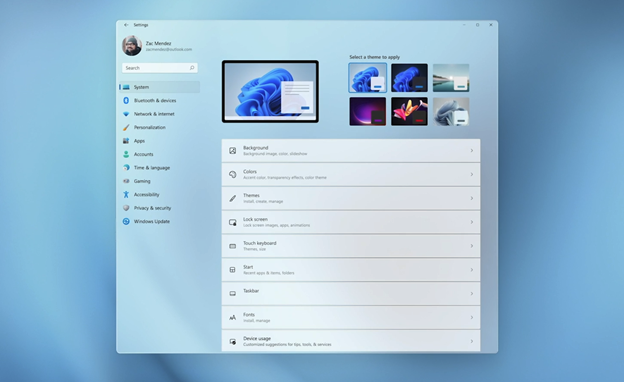Screen dimensions: 624x382
Task: Open Themes settings entry
Action: (351, 198)
